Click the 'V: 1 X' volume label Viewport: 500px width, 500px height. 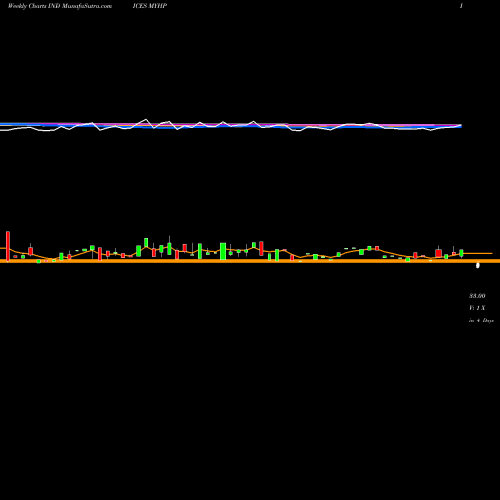click(x=477, y=308)
